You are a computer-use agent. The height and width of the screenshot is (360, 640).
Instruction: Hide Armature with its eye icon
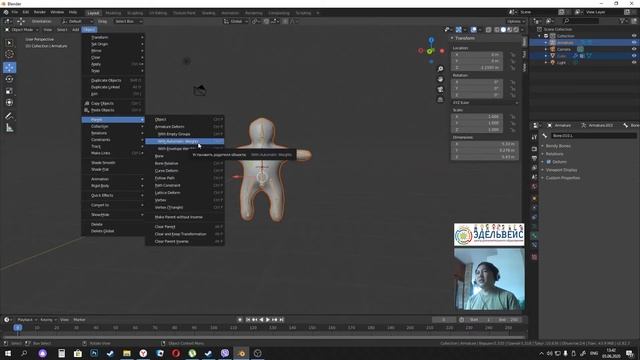[634, 42]
